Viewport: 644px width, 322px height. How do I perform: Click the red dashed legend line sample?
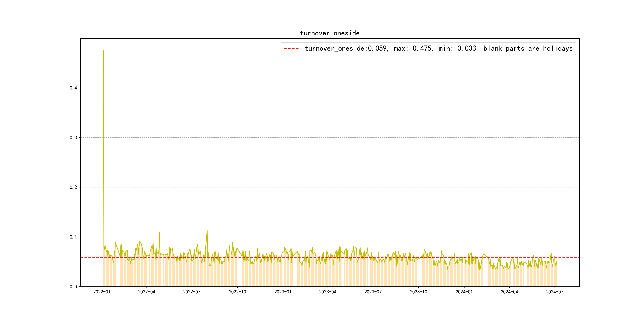coord(291,48)
